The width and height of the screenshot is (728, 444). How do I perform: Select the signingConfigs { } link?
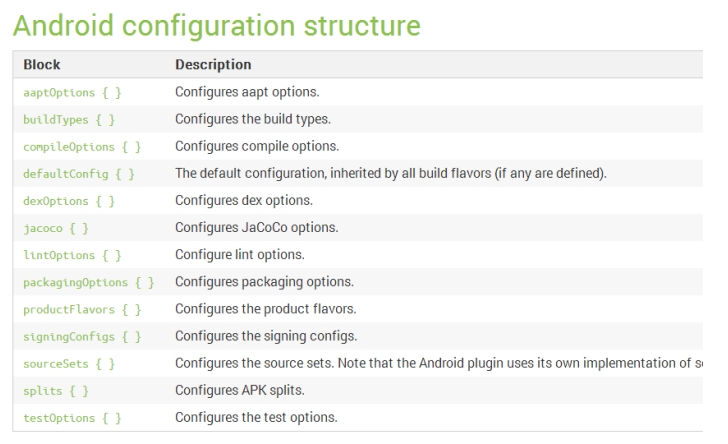(x=80, y=336)
